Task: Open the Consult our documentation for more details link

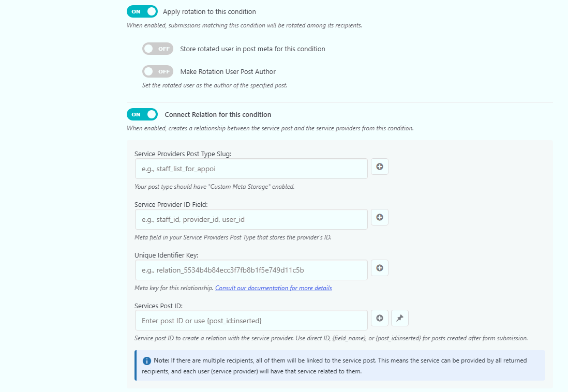Action: 274,288
